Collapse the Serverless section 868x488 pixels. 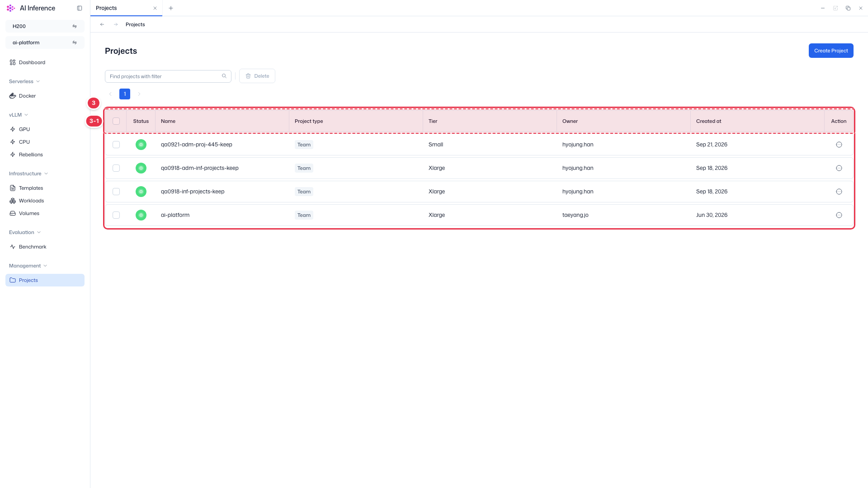(x=24, y=81)
